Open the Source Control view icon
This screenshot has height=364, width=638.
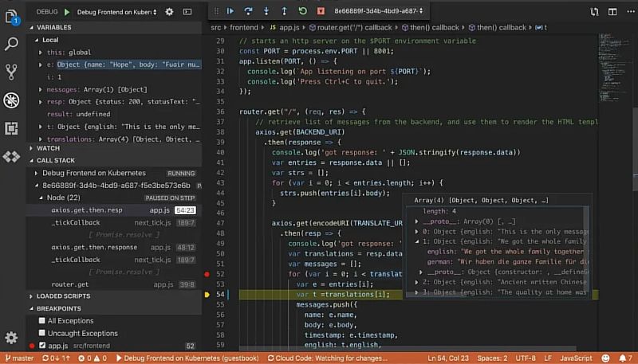(x=11, y=72)
